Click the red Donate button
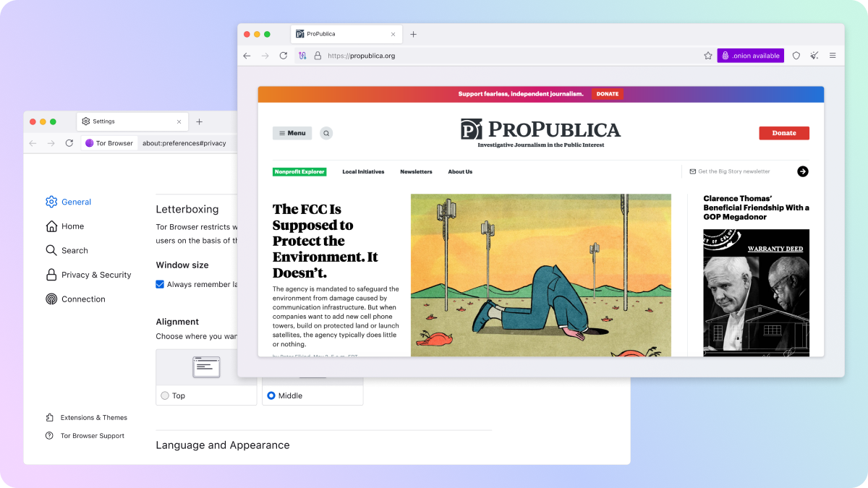This screenshot has height=488, width=868. point(783,133)
